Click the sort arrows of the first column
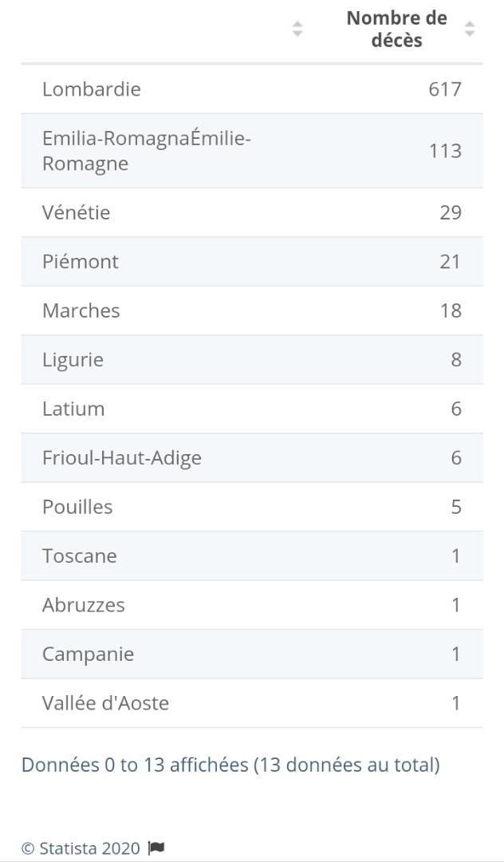The image size is (504, 862). [297, 30]
